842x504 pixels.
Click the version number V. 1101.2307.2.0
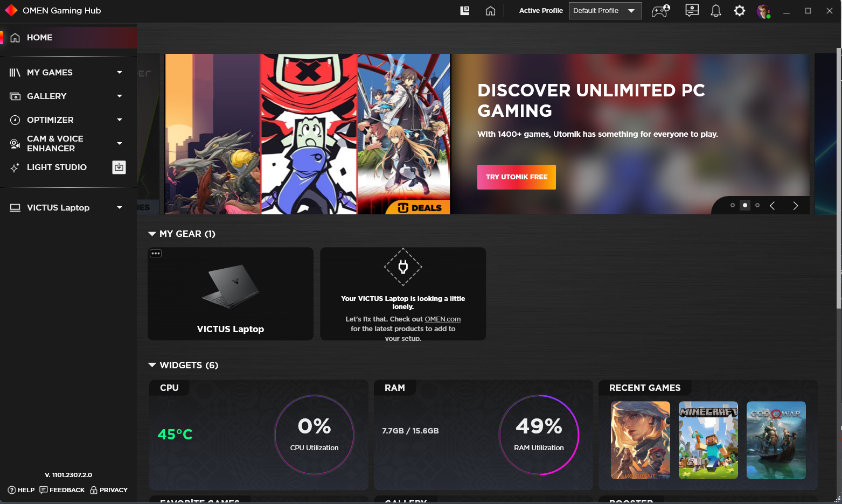[x=68, y=475]
